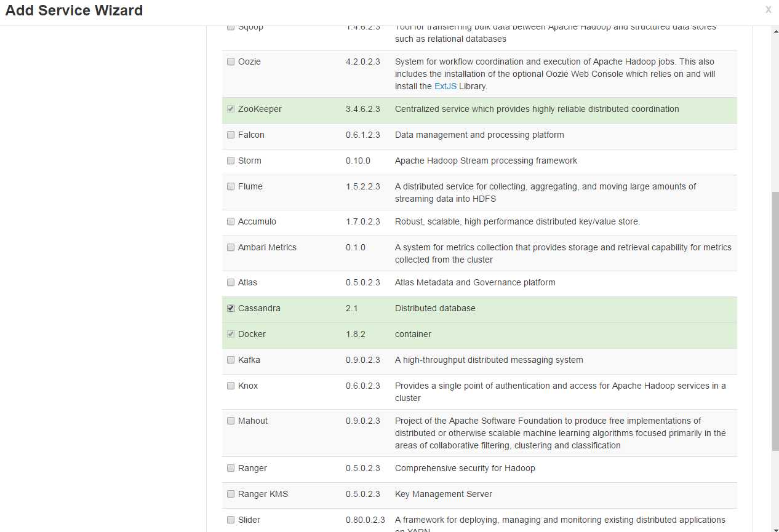This screenshot has height=532, width=779.
Task: Toggle the Docker checkbox
Action: [x=231, y=334]
